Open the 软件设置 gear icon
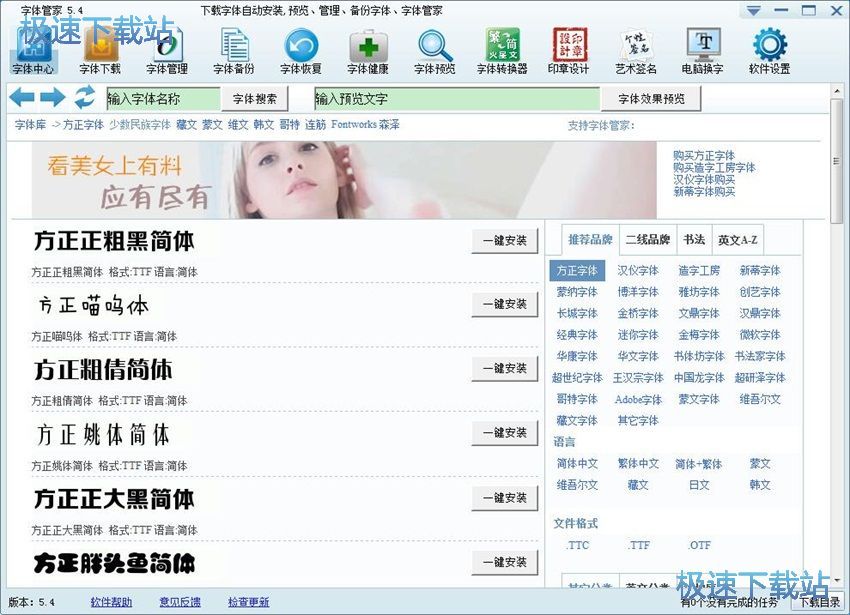This screenshot has height=615, width=850. [770, 51]
